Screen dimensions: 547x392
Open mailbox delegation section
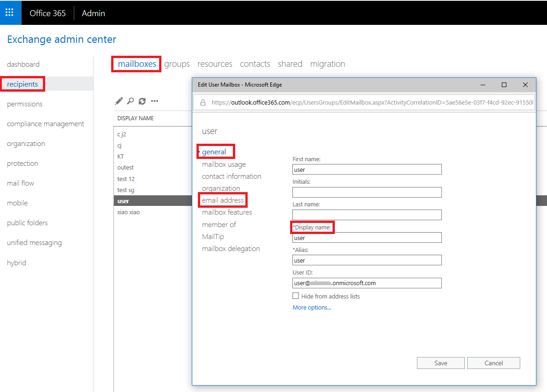(x=231, y=249)
